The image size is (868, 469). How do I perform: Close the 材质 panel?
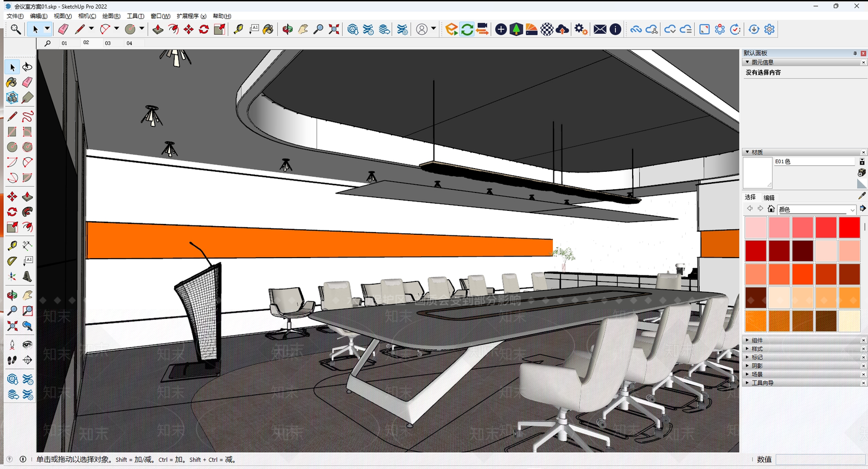[x=864, y=152]
